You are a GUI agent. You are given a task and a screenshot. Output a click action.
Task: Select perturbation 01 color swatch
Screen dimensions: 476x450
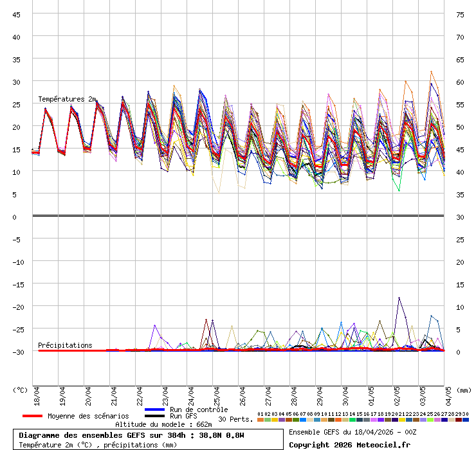point(261,420)
